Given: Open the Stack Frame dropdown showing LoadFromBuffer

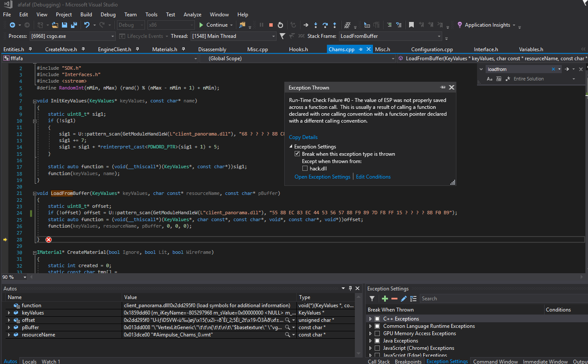Looking at the screenshot, I should 439,36.
